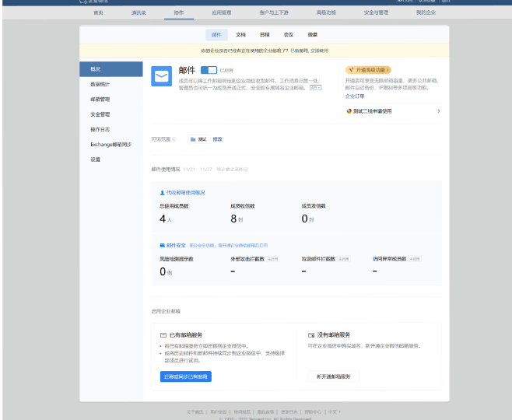The width and height of the screenshot is (512, 420).
Task: Open the 中文 language dropdown in footer
Action: (x=334, y=411)
